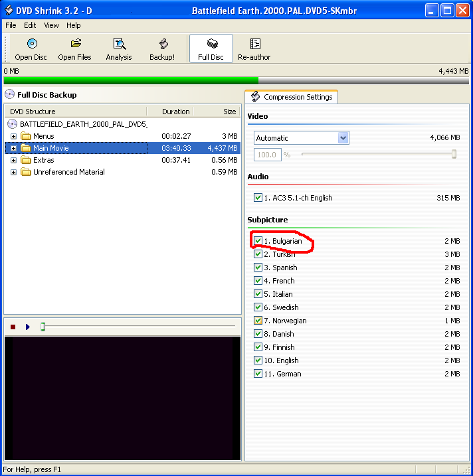
Task: Click the Open Disc toolbar icon
Action: tap(31, 44)
